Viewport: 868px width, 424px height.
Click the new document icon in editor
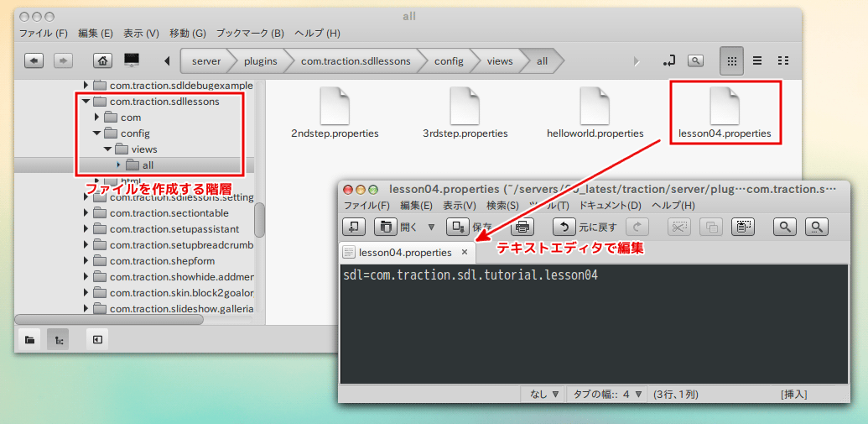click(354, 227)
